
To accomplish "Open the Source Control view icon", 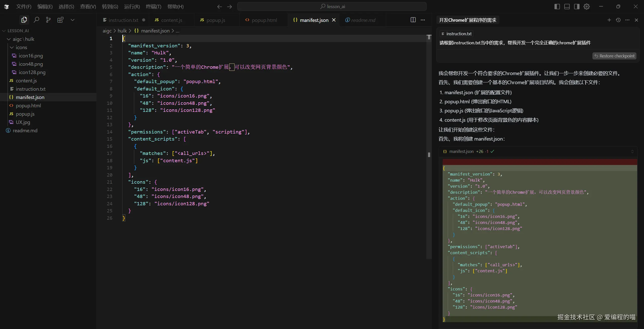I will click(48, 20).
